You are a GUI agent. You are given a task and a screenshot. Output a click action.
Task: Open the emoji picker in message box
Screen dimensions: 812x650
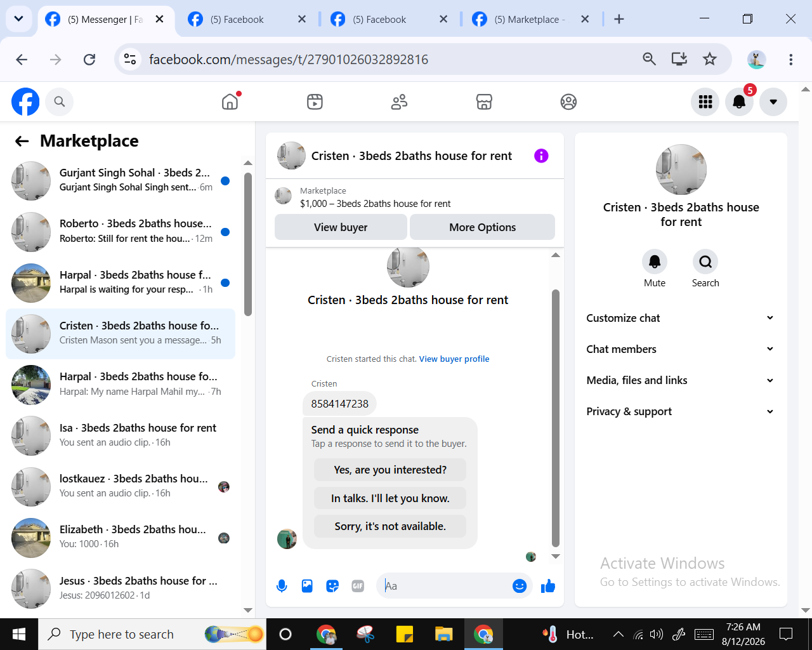[x=520, y=586]
